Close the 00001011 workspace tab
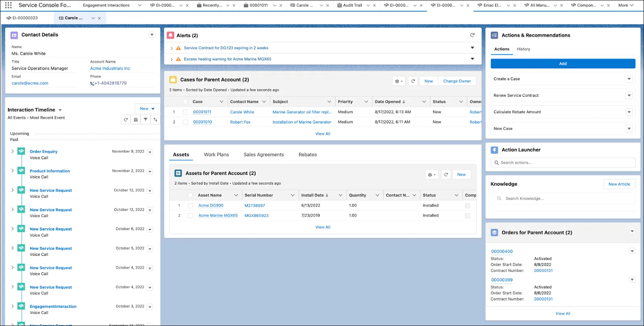 (281, 5)
